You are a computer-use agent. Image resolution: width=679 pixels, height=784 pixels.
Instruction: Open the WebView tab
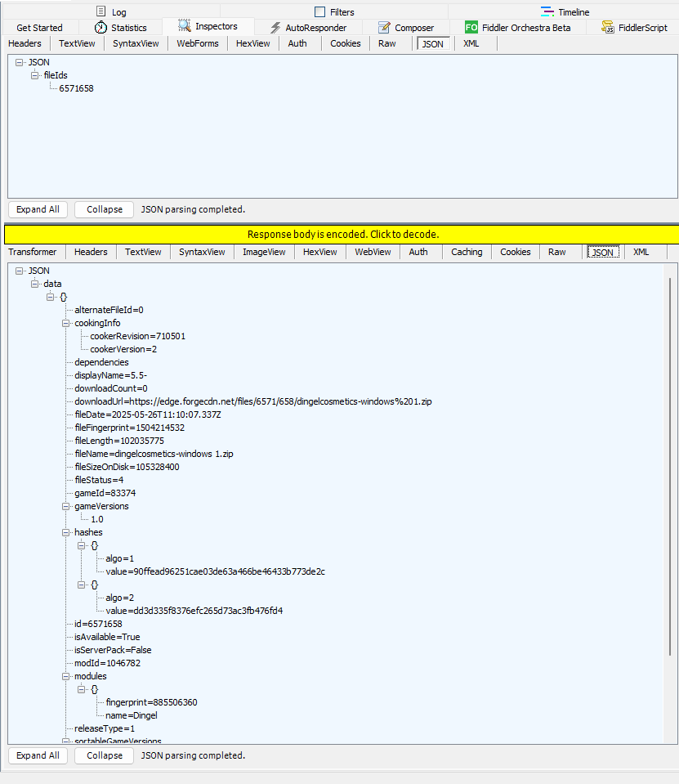tap(373, 252)
